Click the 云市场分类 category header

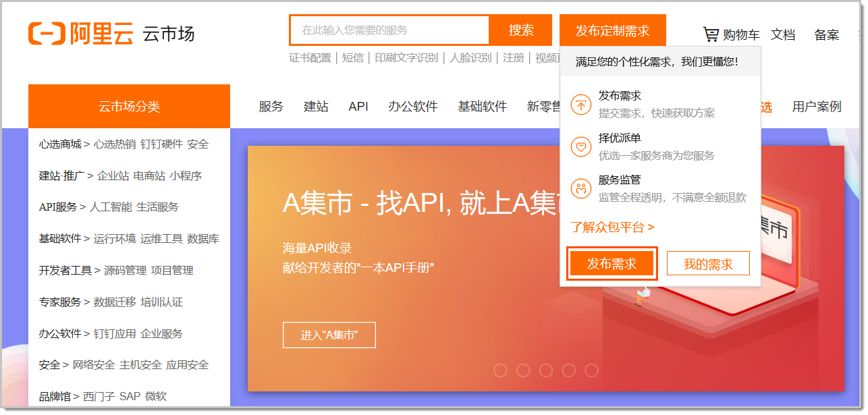click(x=129, y=107)
